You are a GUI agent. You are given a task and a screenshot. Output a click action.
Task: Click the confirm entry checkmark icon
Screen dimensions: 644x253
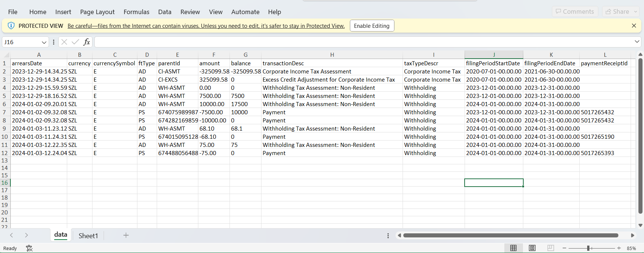(75, 42)
